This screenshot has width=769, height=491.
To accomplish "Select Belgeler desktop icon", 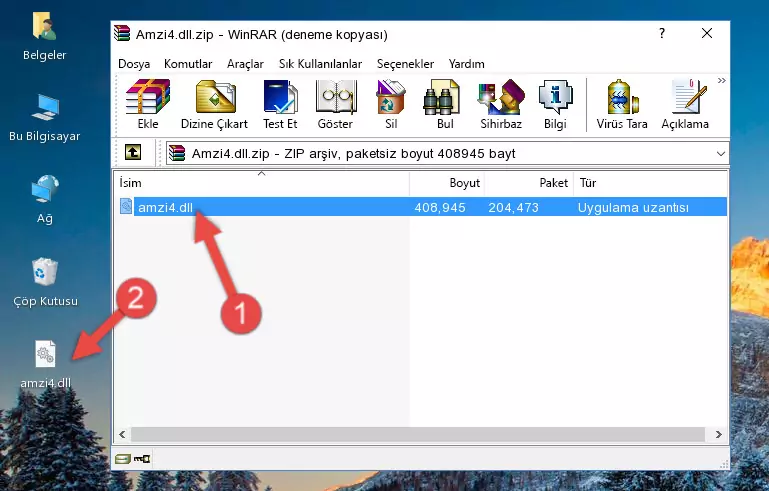I will pyautogui.click(x=45, y=37).
